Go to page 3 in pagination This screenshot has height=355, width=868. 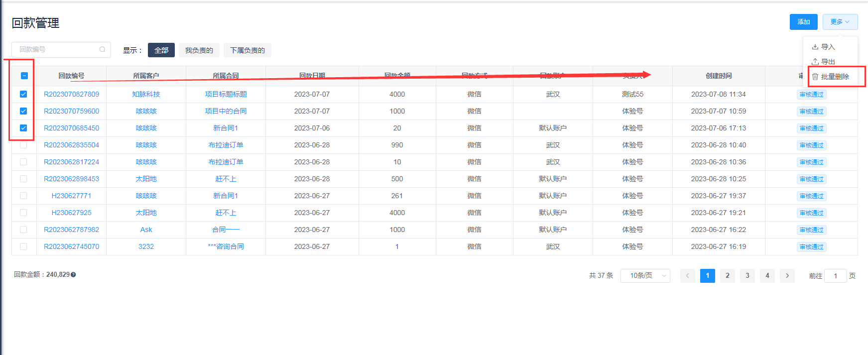[747, 276]
